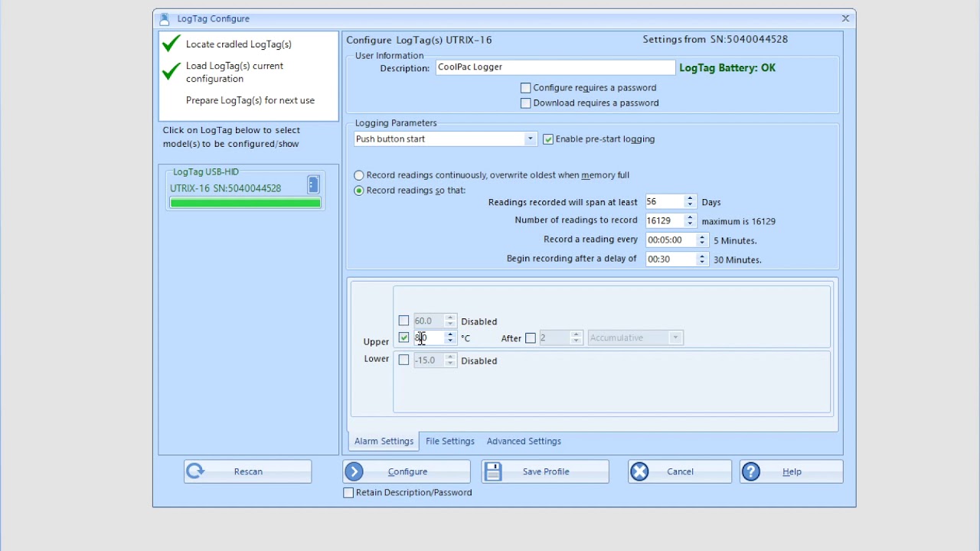The width and height of the screenshot is (980, 551).
Task: Tick the After readings checkbox
Action: (530, 337)
